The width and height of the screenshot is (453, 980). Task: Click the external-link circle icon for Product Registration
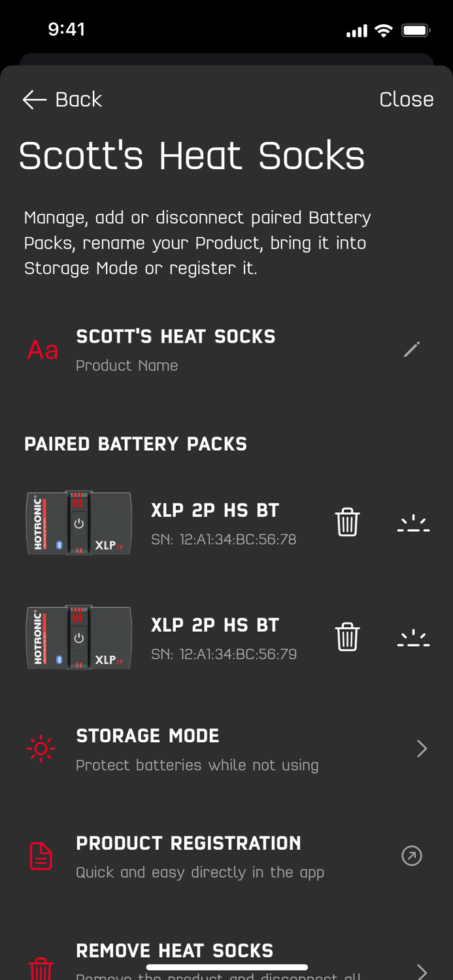(412, 855)
